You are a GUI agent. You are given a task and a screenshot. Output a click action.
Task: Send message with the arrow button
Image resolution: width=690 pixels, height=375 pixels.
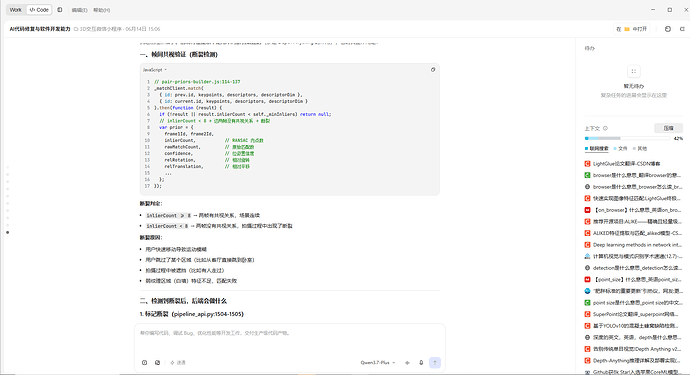[435, 363]
